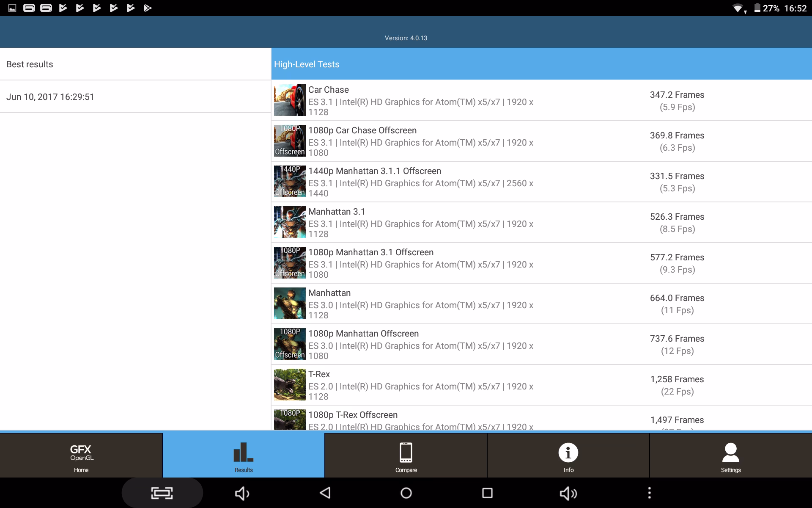Tap the "1,497 Frames" result
The height and width of the screenshot is (508, 812).
pyautogui.click(x=677, y=420)
